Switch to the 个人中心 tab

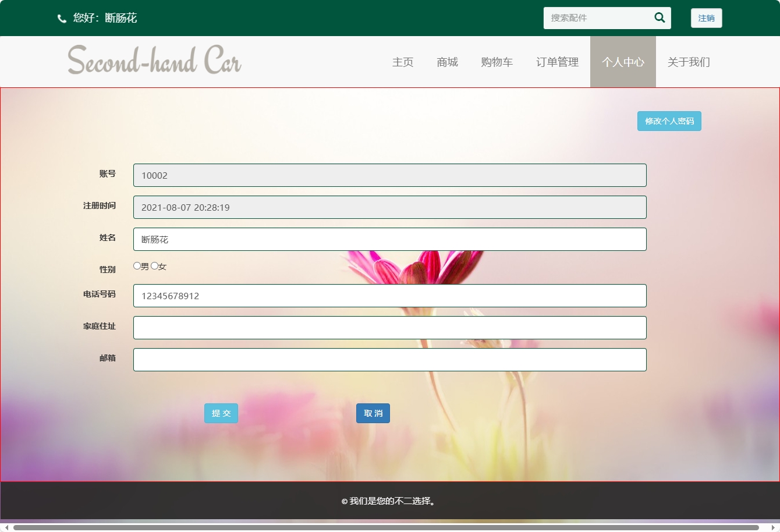[623, 62]
